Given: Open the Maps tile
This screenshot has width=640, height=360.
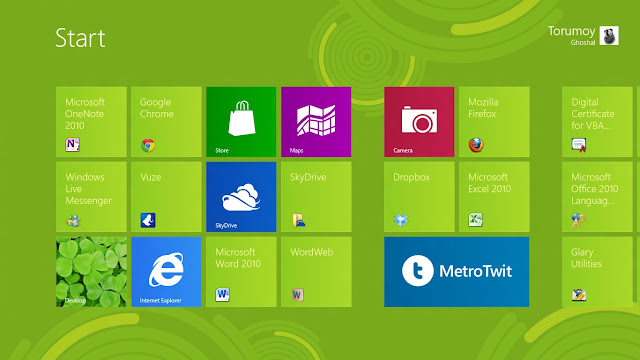Looking at the screenshot, I should click(316, 122).
